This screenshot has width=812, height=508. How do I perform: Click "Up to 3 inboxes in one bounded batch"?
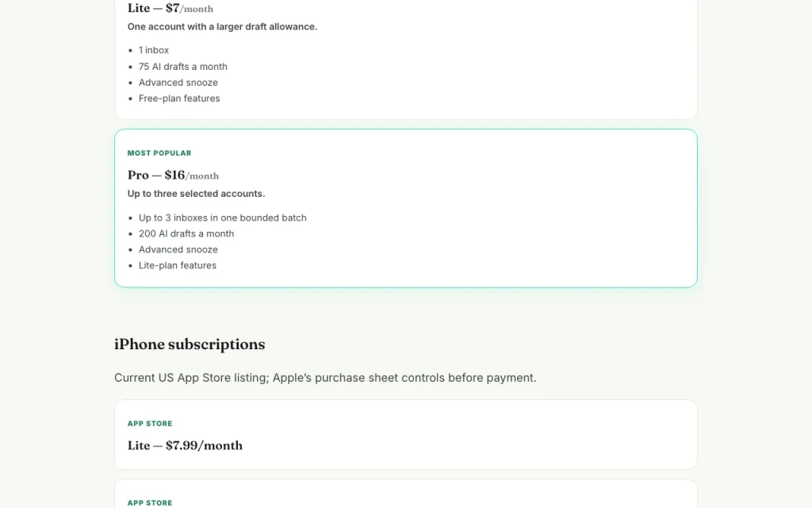coord(223,217)
